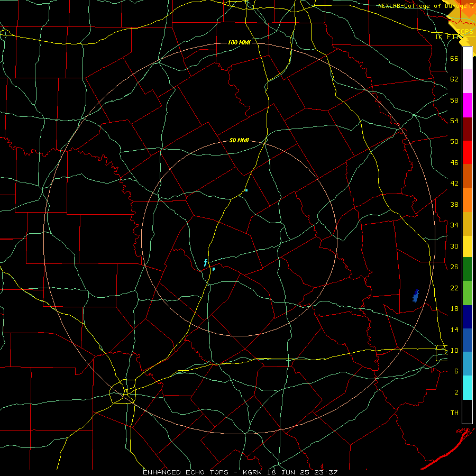Click the "62" legend value
This screenshot has height=476, width=476.
pyautogui.click(x=454, y=79)
